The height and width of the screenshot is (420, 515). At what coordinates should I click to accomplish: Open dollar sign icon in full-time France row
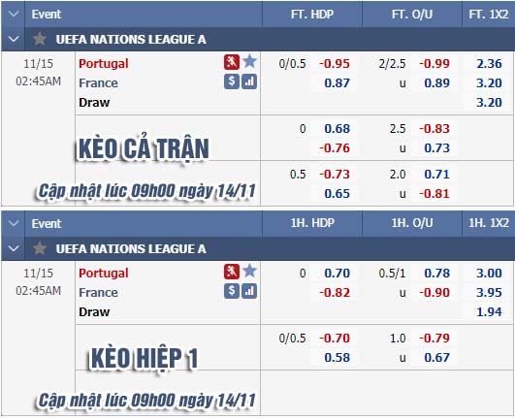(232, 81)
